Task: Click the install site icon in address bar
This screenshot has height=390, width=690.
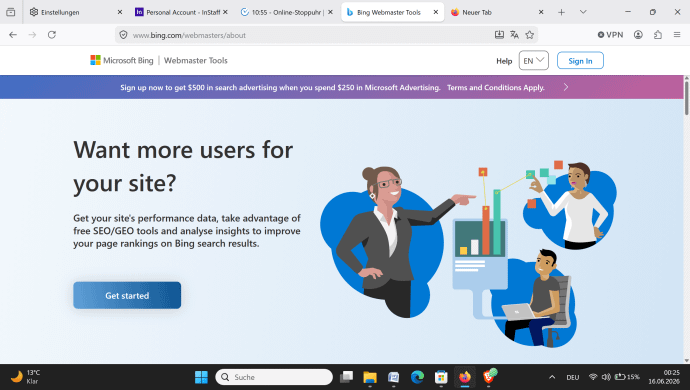Action: 499,35
